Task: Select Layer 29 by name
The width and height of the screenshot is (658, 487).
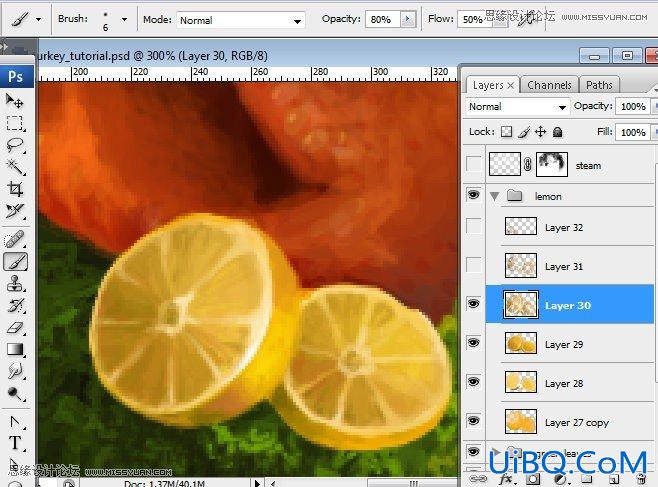Action: tap(564, 344)
